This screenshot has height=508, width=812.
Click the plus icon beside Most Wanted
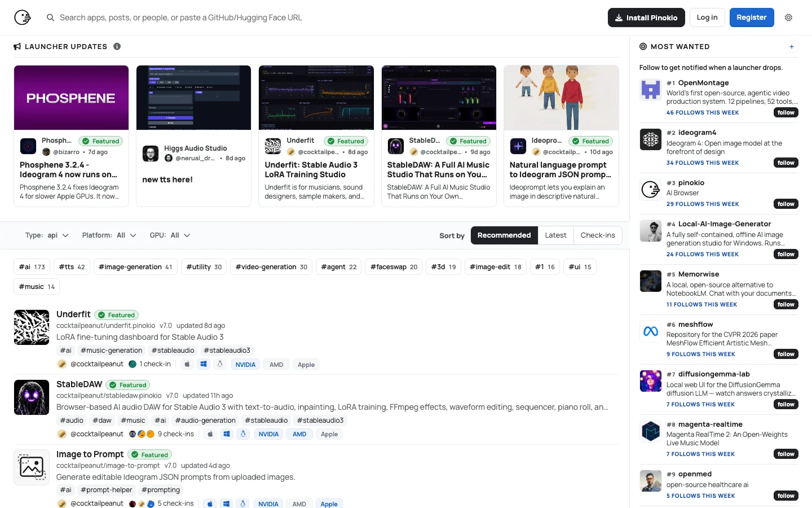click(792, 47)
